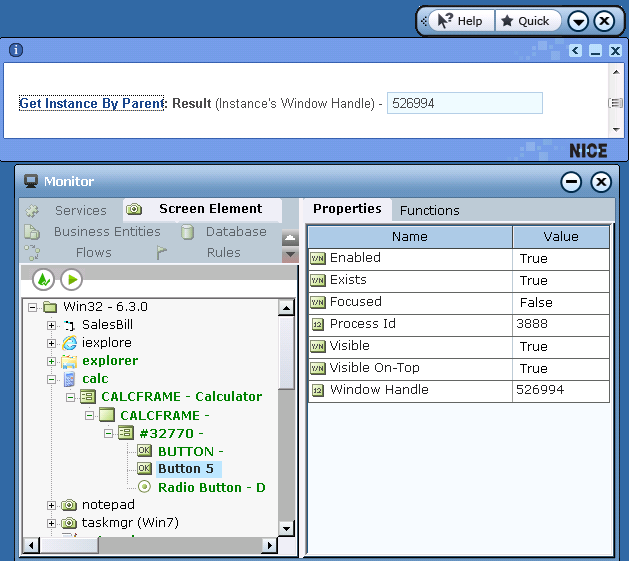Select the Process Id value 3888
The height and width of the screenshot is (561, 629).
point(532,324)
